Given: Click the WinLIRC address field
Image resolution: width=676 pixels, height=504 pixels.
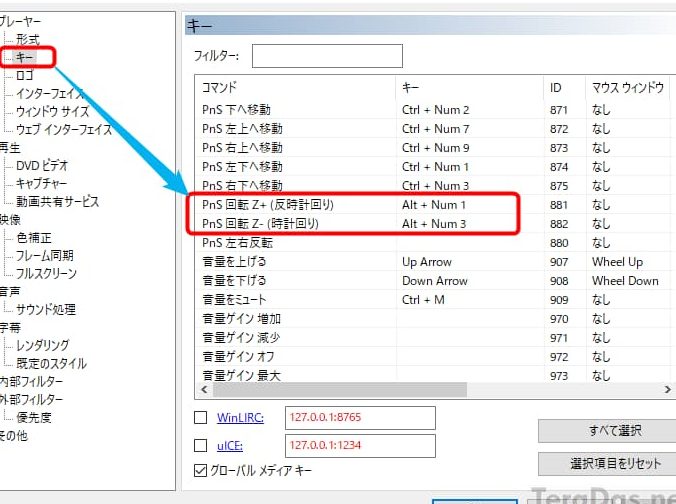Looking at the screenshot, I should (361, 417).
